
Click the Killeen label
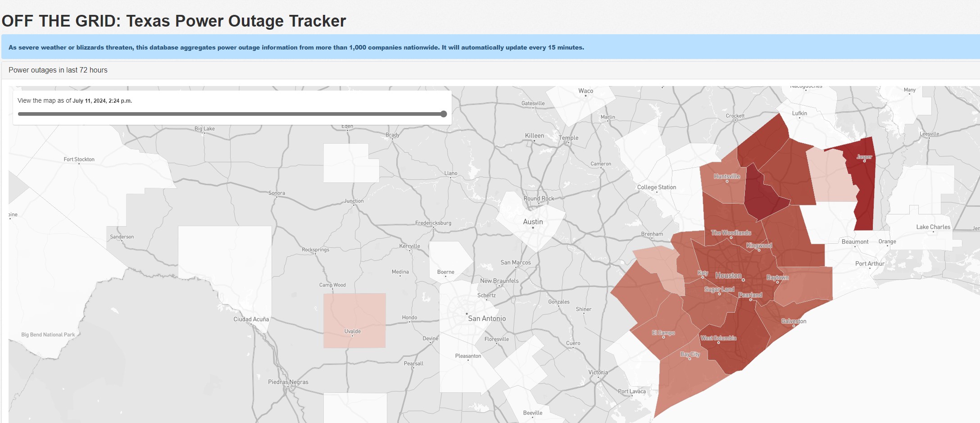pyautogui.click(x=534, y=136)
